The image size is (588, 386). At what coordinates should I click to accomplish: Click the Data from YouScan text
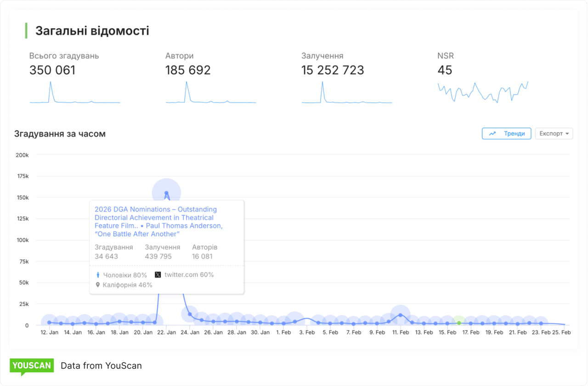(x=101, y=365)
